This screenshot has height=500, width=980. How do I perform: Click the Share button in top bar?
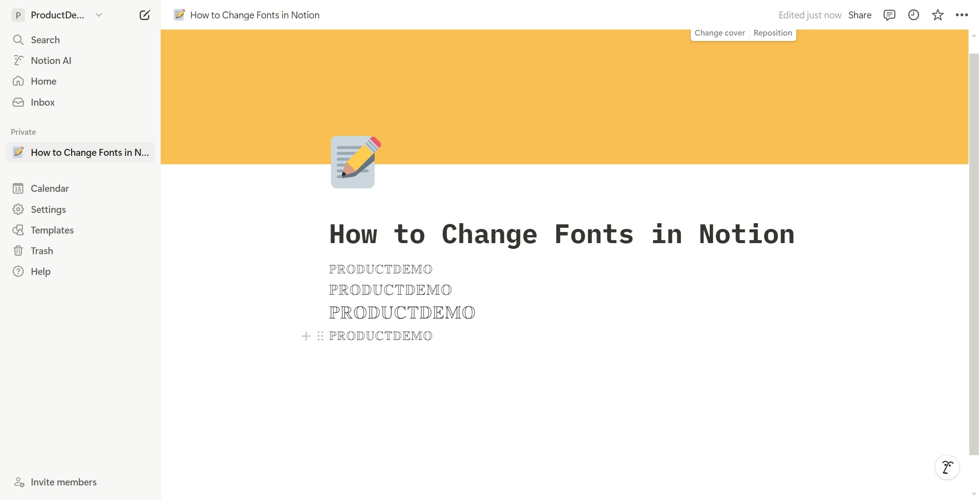coord(859,15)
